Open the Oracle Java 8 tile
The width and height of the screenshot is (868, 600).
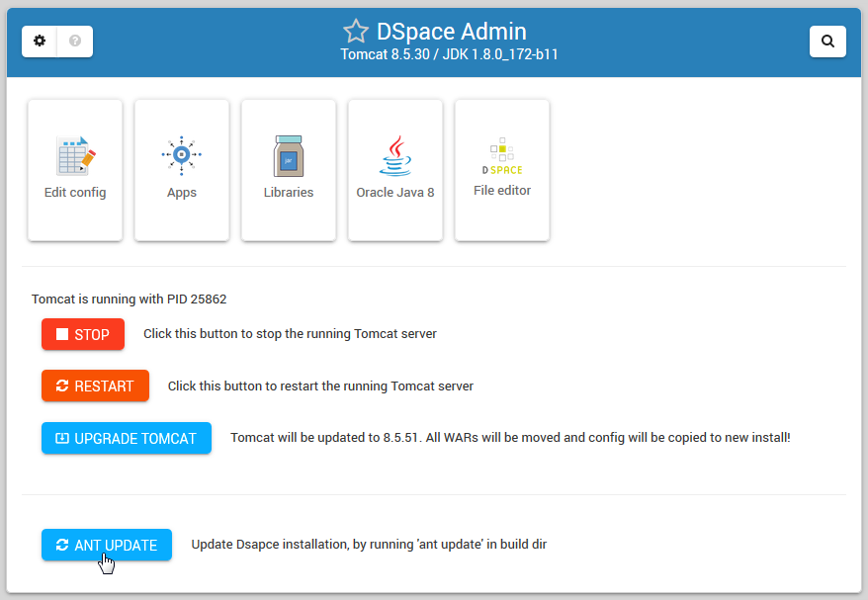click(395, 170)
